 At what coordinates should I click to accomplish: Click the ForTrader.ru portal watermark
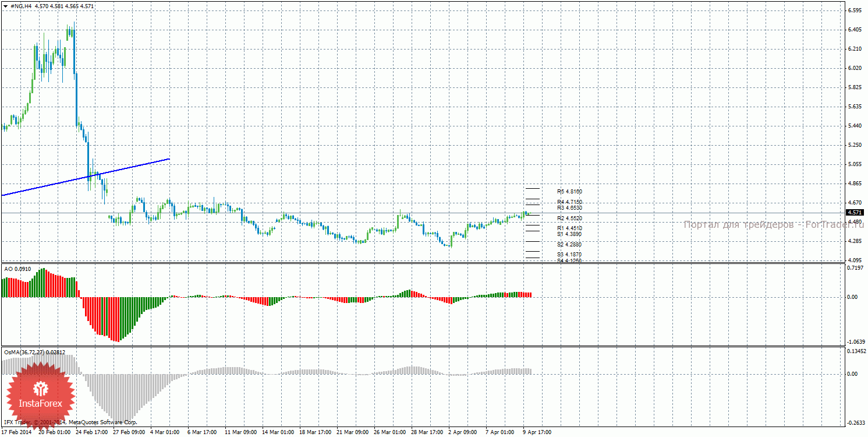tap(773, 224)
